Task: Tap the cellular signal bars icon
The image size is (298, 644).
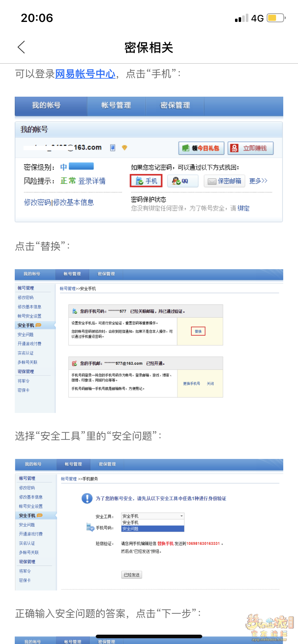Action: pos(241,18)
